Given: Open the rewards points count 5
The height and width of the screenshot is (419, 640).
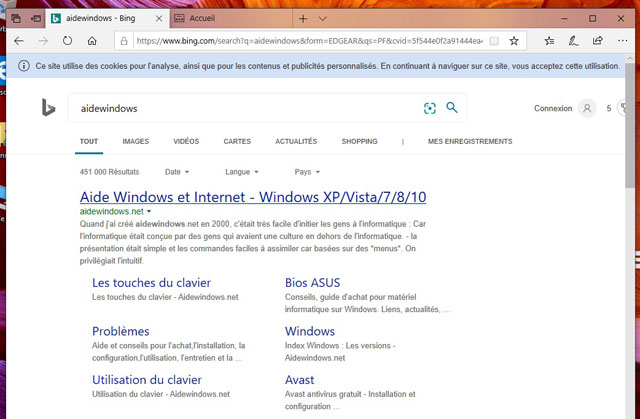Looking at the screenshot, I should (609, 108).
